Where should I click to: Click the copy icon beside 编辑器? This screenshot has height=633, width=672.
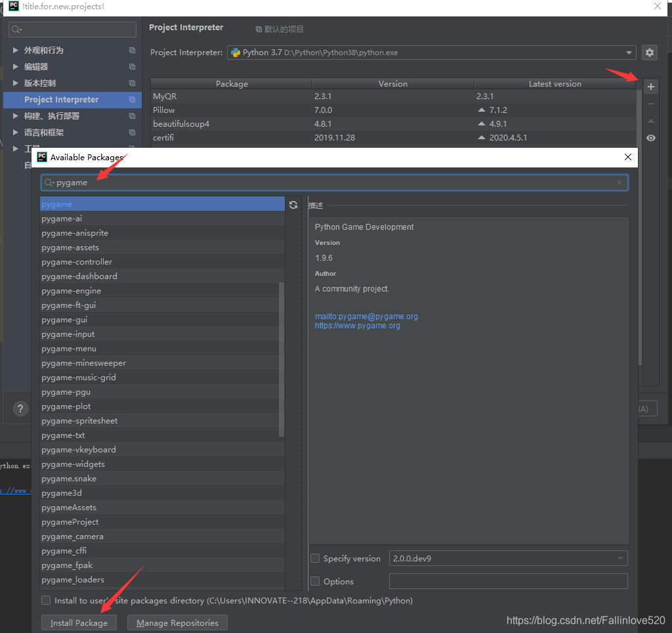pyautogui.click(x=132, y=66)
